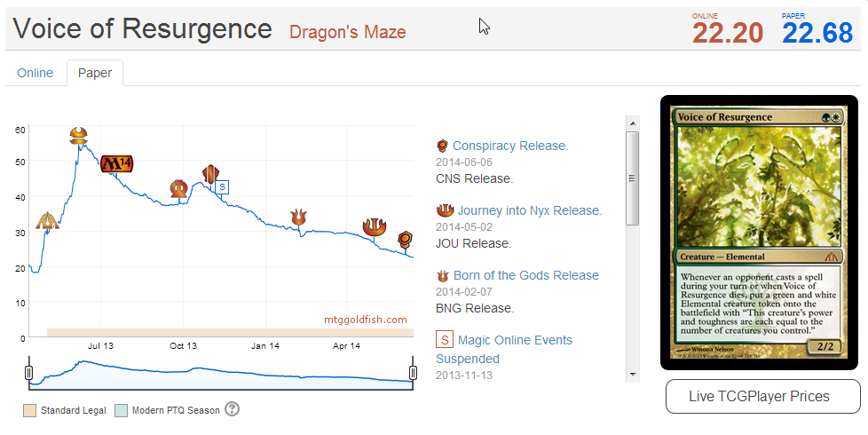Click the S icon beside Magic Online Events
The width and height of the screenshot is (868, 435).
coord(444,340)
